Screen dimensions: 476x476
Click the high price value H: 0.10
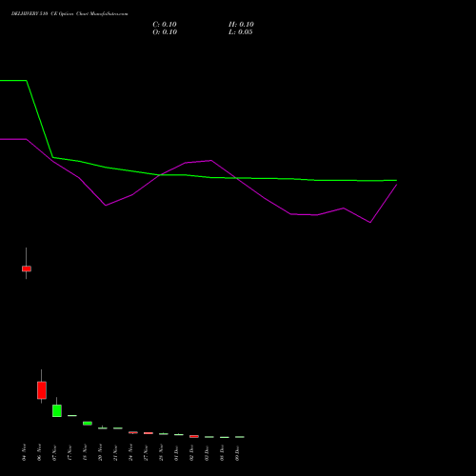(x=241, y=25)
